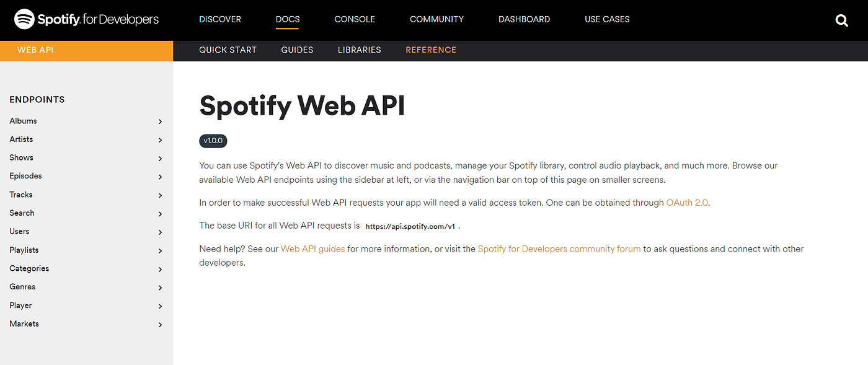Viewport: 868px width, 365px height.
Task: Open the search magnifier icon
Action: click(841, 20)
